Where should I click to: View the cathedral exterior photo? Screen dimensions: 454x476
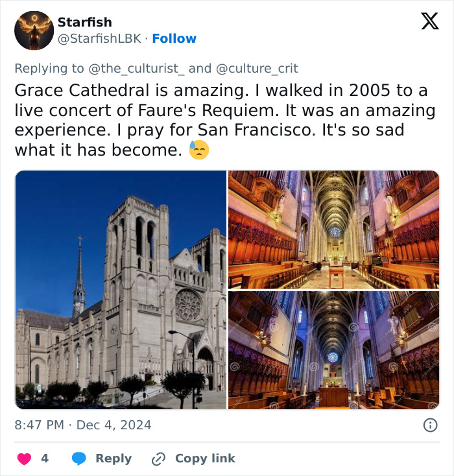(x=121, y=289)
